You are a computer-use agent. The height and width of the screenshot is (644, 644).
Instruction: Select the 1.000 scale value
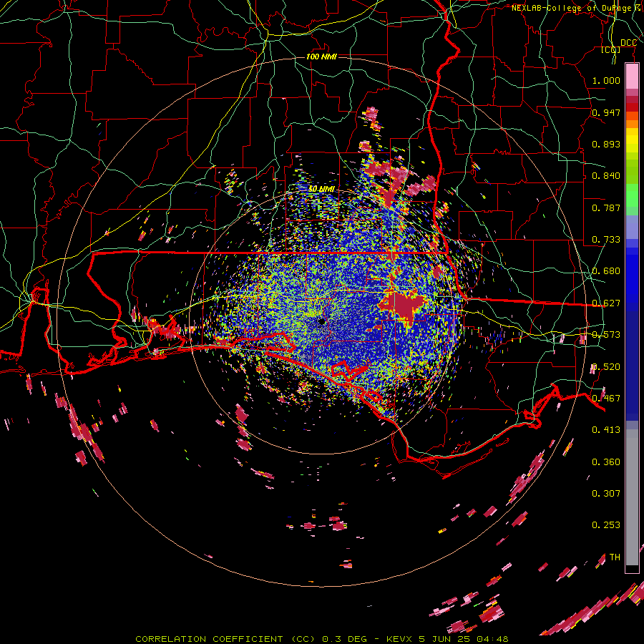point(606,80)
